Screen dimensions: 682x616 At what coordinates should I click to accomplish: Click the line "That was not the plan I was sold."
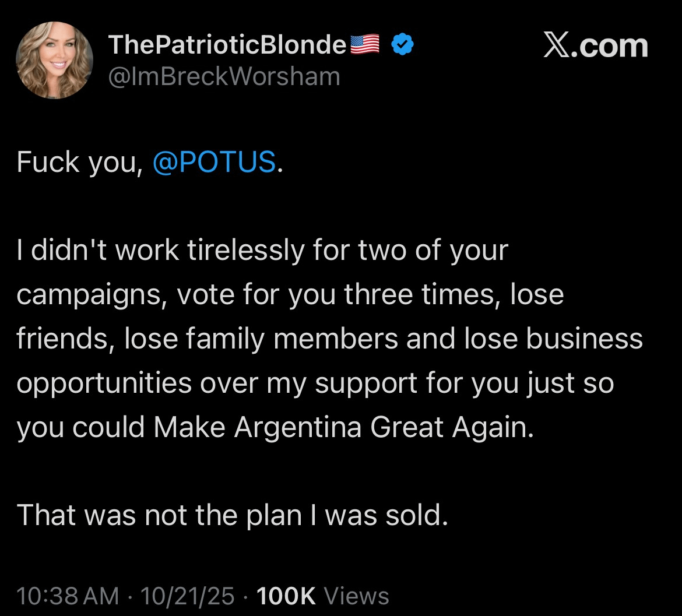click(233, 515)
